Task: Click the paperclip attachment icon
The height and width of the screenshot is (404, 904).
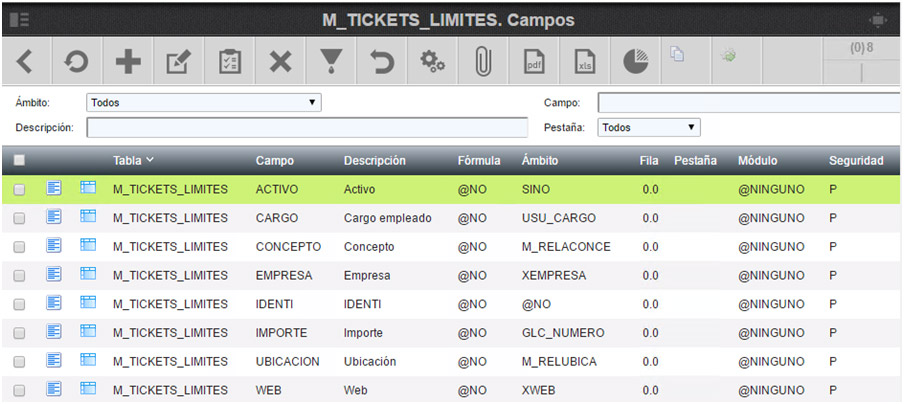Action: pos(483,61)
